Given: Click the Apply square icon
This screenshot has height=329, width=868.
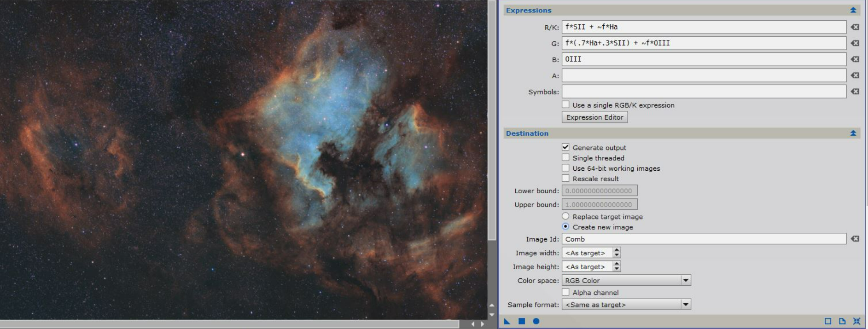Looking at the screenshot, I should coord(522,321).
